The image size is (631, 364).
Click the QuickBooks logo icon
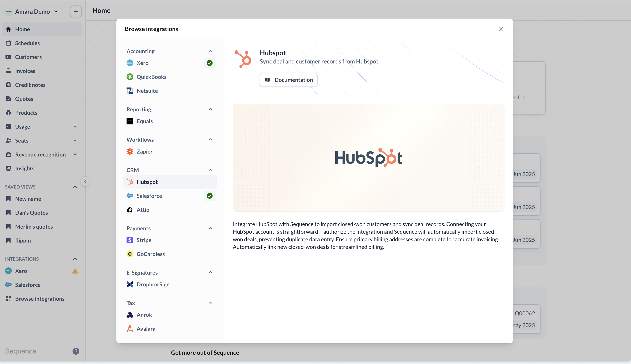click(130, 77)
